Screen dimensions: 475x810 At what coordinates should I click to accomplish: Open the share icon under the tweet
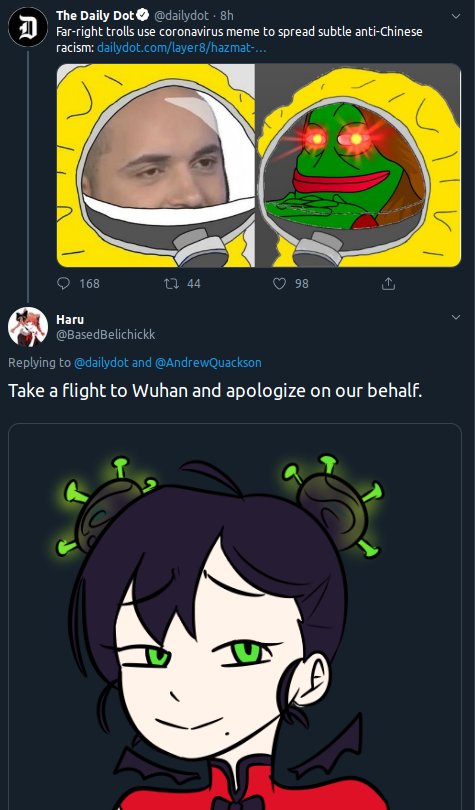(x=388, y=284)
